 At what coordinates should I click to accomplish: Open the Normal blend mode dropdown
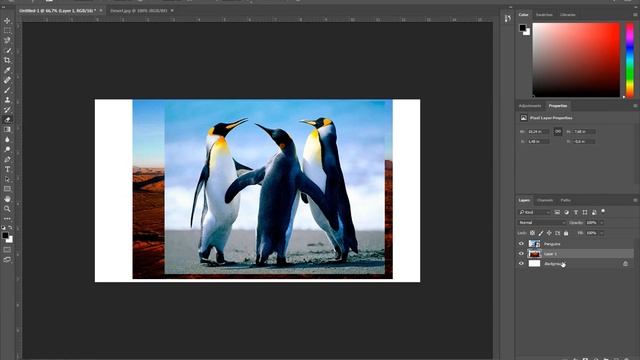541,222
